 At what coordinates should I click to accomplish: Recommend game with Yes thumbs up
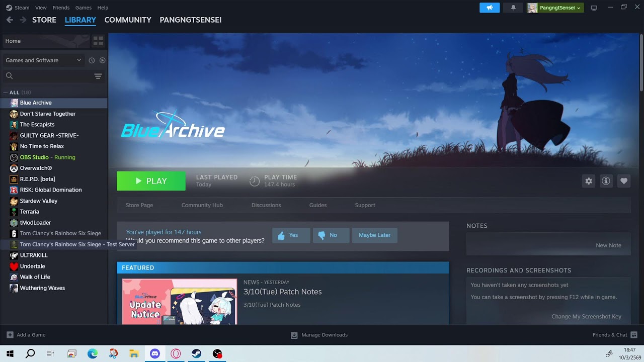[291, 235]
